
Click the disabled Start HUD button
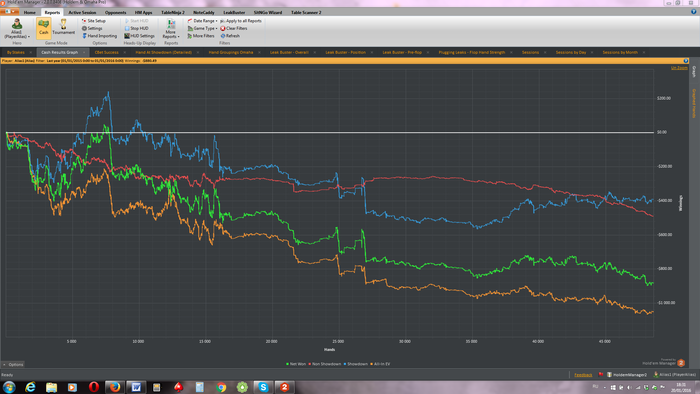(x=137, y=21)
